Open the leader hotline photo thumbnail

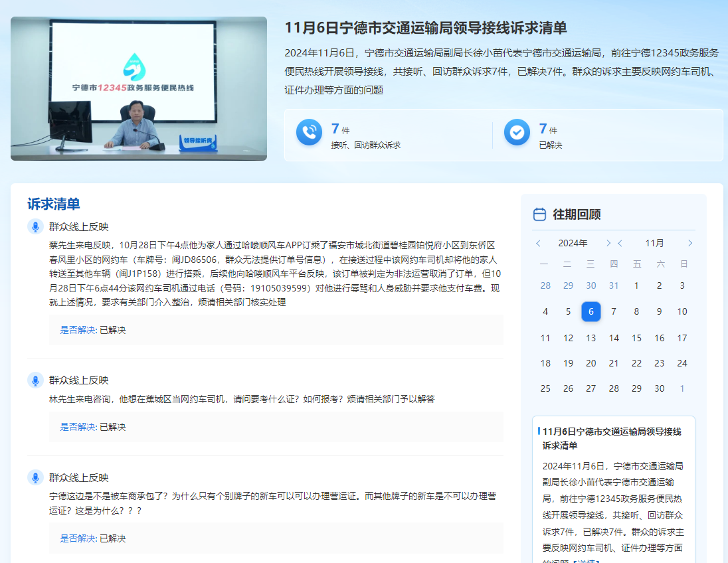pyautogui.click(x=139, y=89)
